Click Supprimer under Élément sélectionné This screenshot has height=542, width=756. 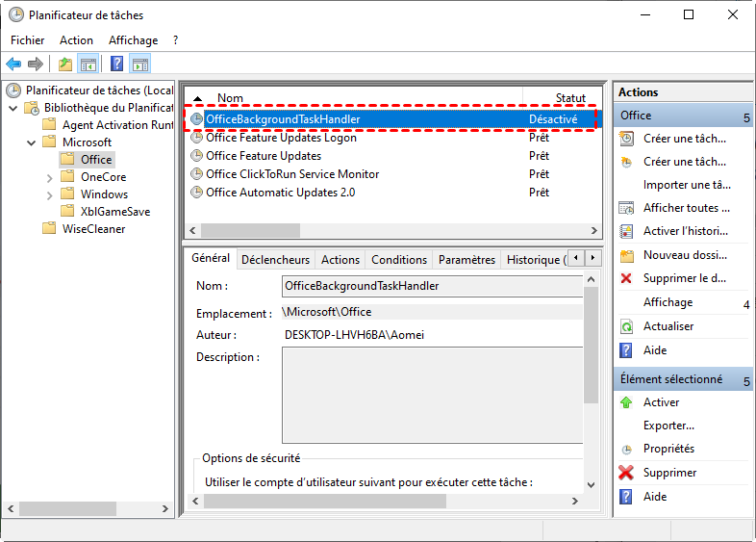[x=669, y=473]
